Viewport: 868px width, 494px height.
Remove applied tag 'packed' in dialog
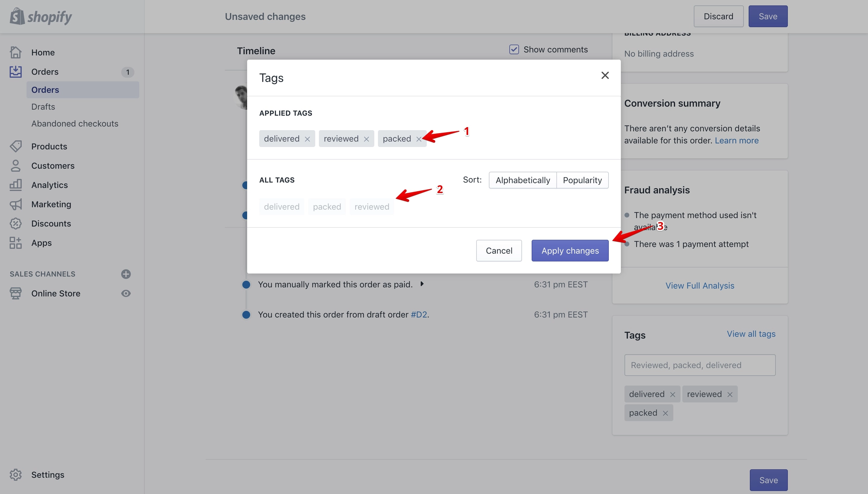tap(419, 139)
